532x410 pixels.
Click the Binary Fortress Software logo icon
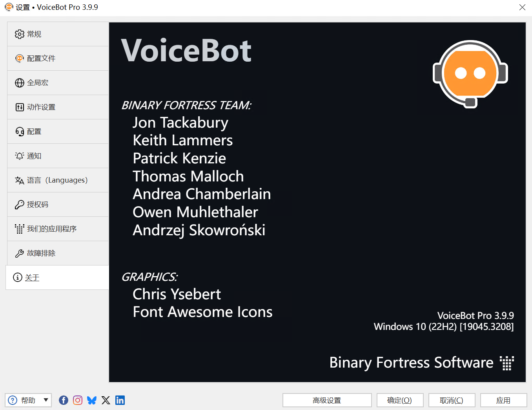click(x=506, y=363)
